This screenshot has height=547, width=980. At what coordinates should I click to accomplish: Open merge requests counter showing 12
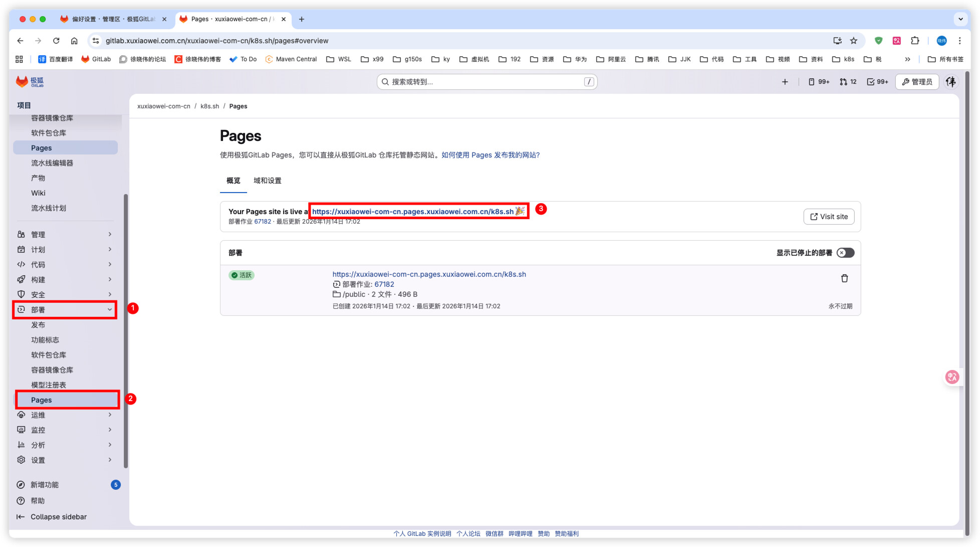(848, 82)
